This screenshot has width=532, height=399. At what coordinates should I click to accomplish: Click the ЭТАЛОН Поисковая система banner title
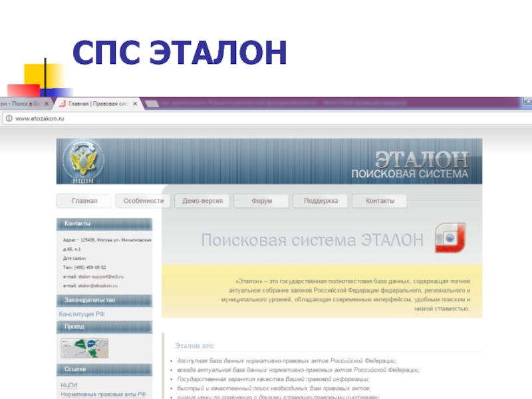410,165
